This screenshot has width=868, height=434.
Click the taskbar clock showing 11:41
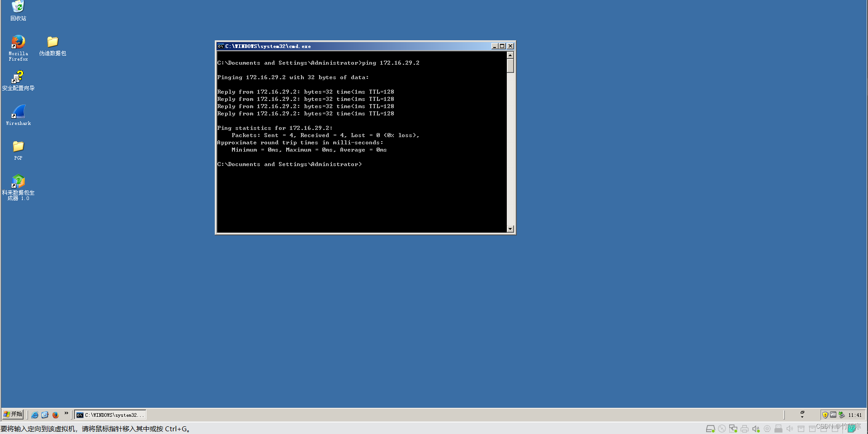coord(855,415)
